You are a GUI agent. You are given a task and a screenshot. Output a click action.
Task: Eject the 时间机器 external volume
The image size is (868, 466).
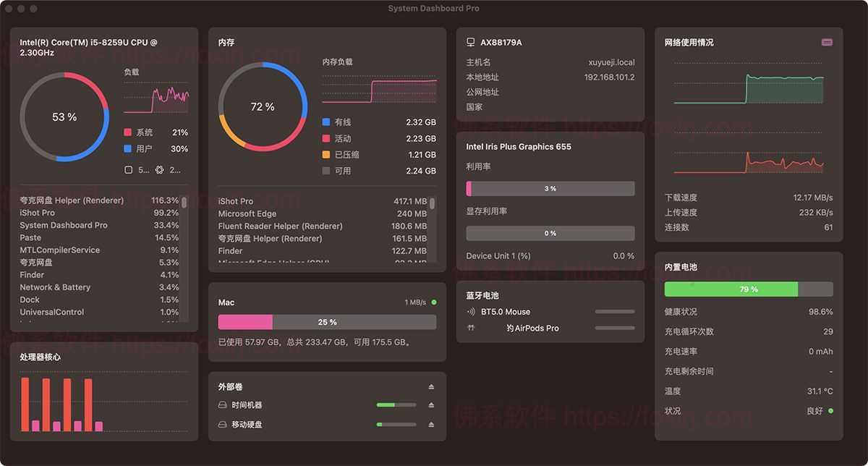[x=432, y=405]
